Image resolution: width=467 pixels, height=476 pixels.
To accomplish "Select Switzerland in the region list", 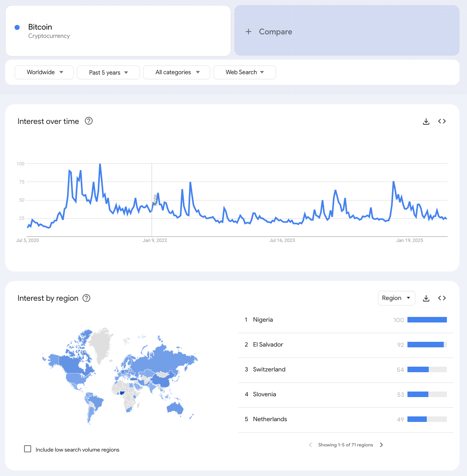I will click(346, 370).
